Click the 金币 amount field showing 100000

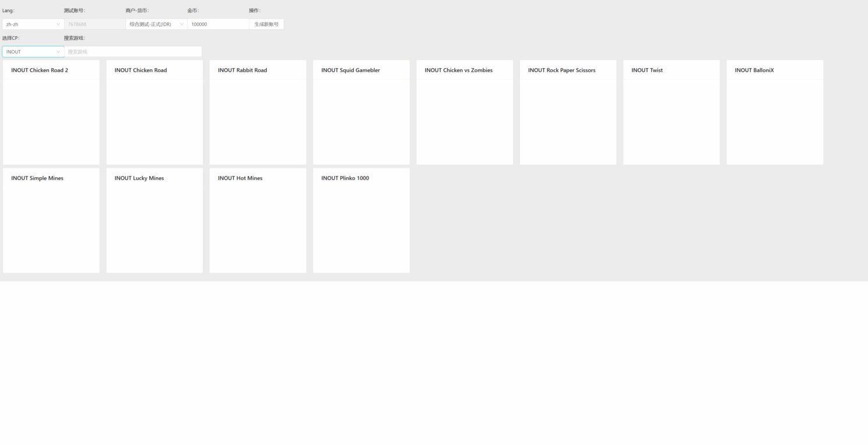pos(217,24)
